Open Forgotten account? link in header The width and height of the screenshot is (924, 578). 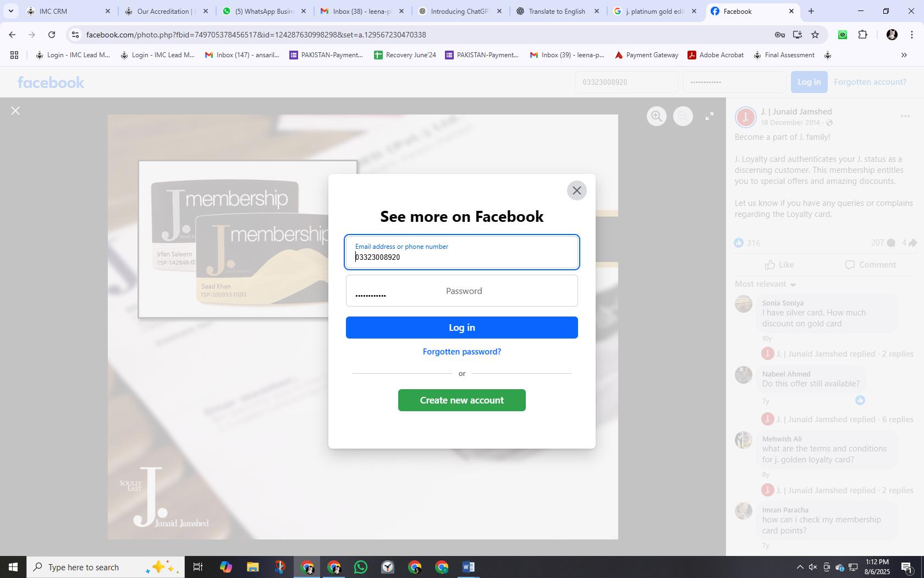pyautogui.click(x=870, y=82)
